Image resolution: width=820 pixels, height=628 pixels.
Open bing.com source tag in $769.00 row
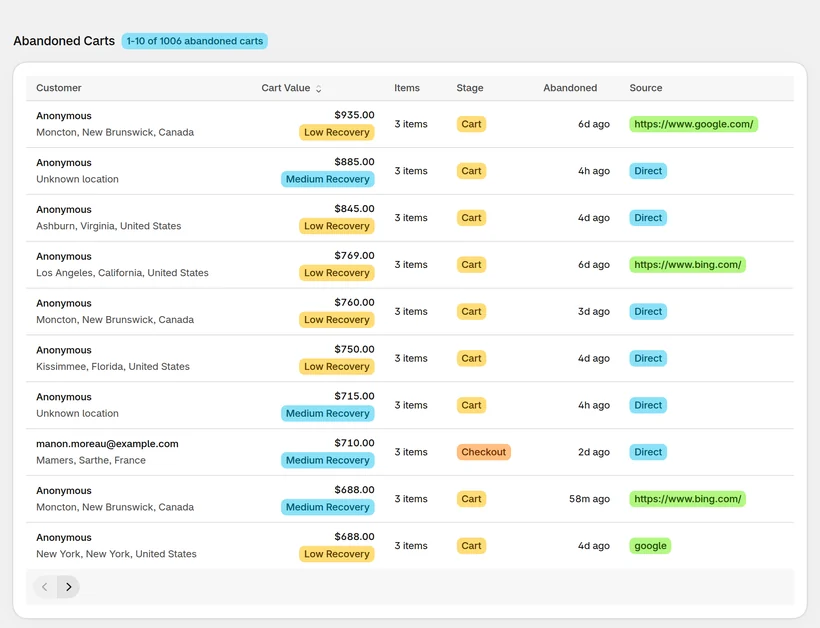click(x=687, y=265)
